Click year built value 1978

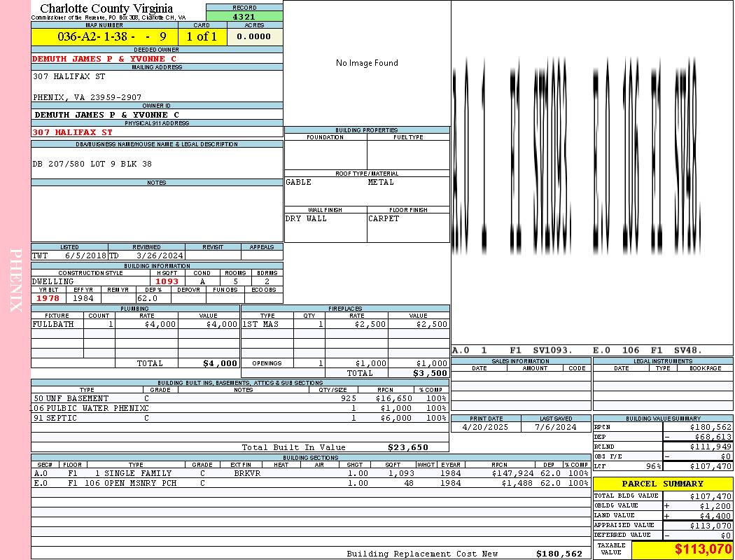click(x=48, y=298)
